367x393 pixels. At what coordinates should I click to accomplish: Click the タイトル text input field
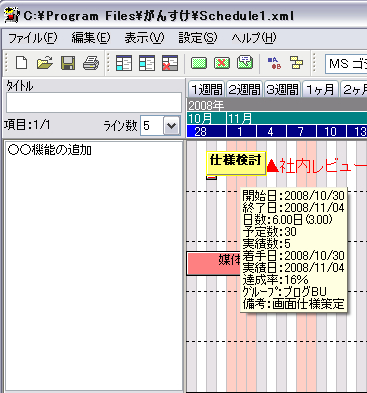pos(94,103)
